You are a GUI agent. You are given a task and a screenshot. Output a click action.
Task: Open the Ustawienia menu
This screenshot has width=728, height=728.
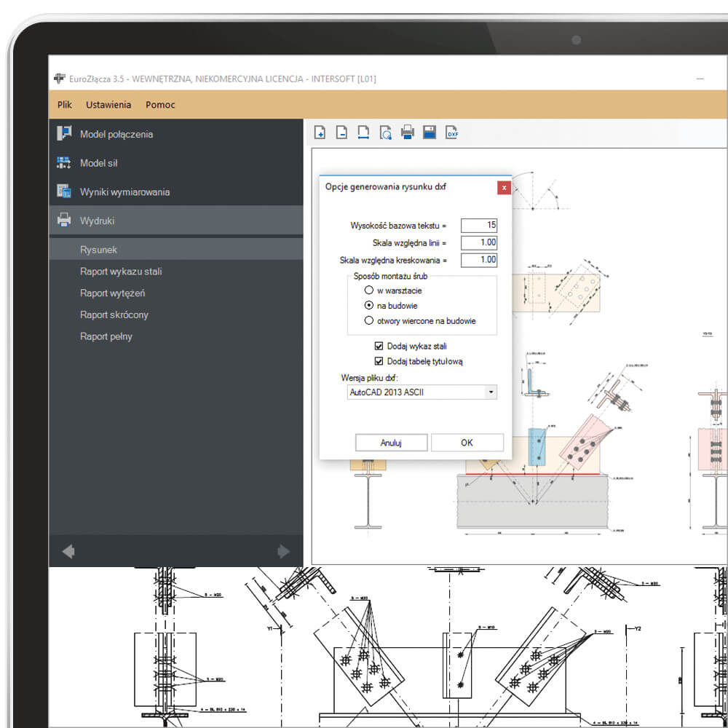(x=108, y=104)
